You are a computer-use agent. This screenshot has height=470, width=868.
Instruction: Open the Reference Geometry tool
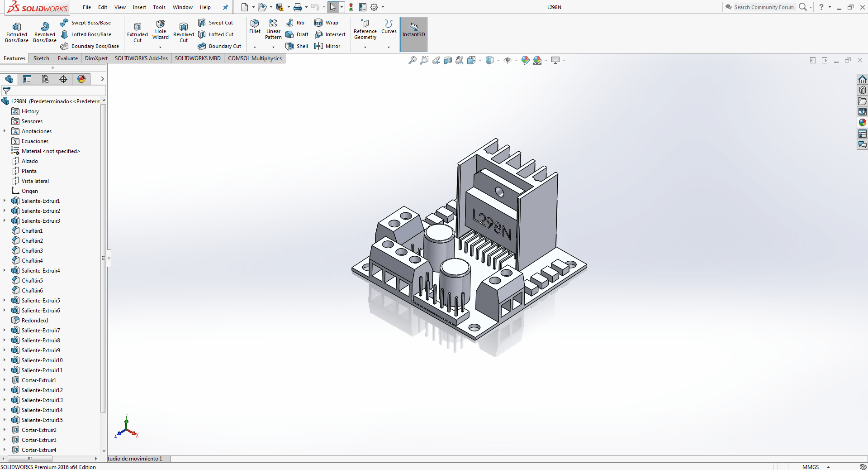click(x=365, y=29)
